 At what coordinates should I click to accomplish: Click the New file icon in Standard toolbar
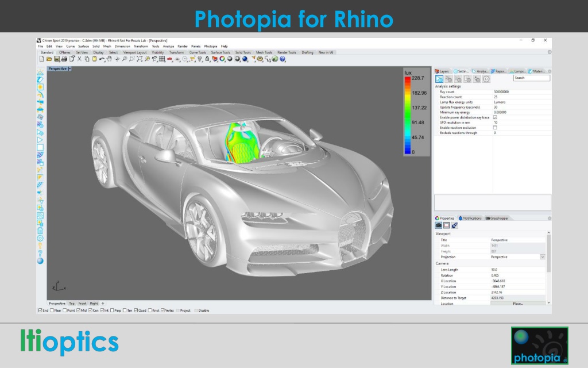tap(41, 59)
